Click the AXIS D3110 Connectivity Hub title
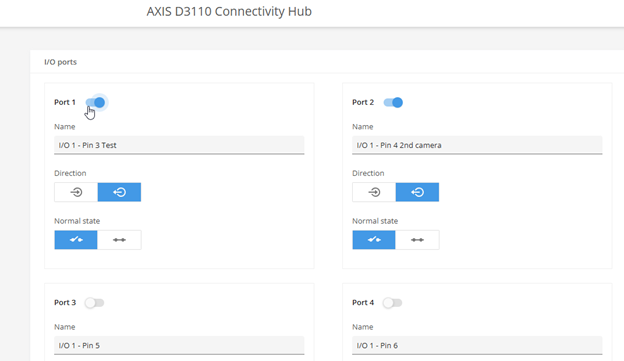Screen dimensions: 624x361 click(229, 12)
